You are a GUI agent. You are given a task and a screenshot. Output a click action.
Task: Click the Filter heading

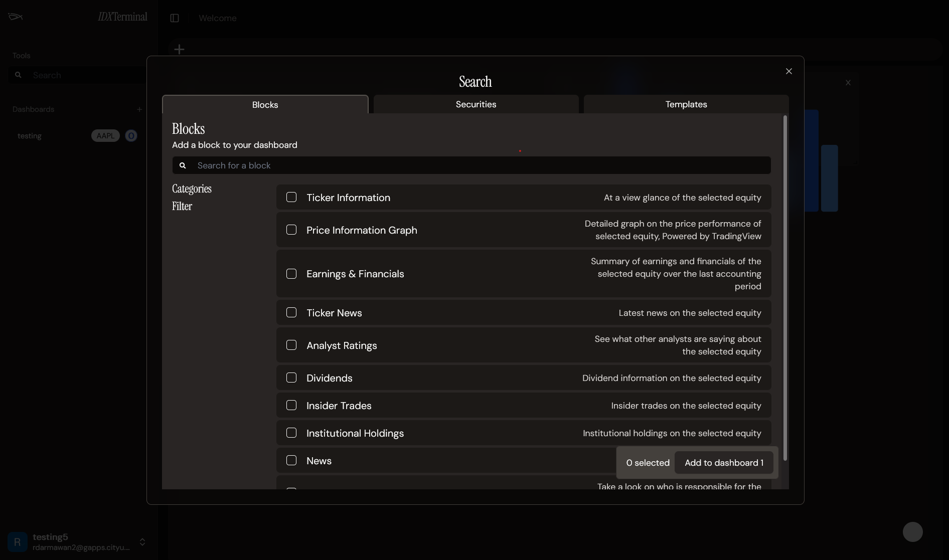point(182,206)
